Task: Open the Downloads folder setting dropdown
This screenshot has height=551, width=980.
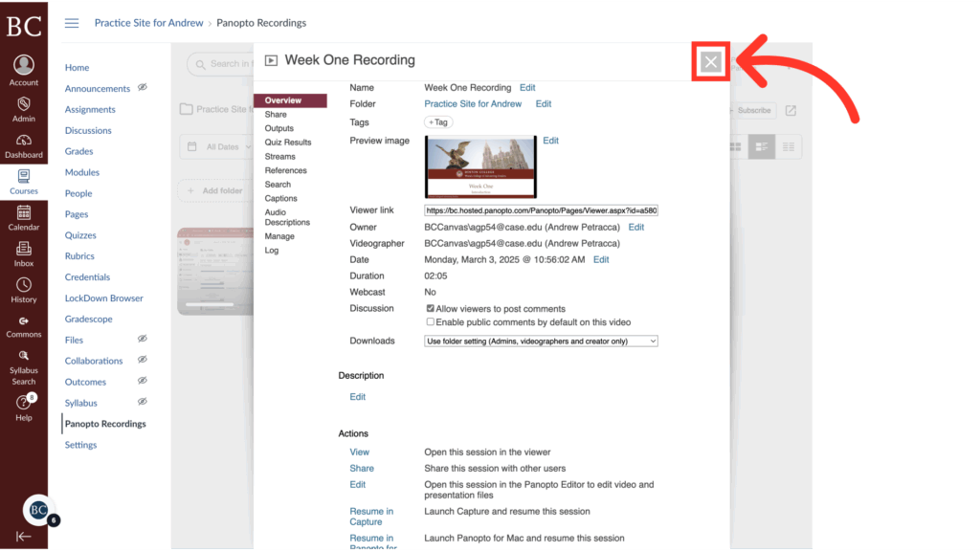Action: click(x=541, y=341)
